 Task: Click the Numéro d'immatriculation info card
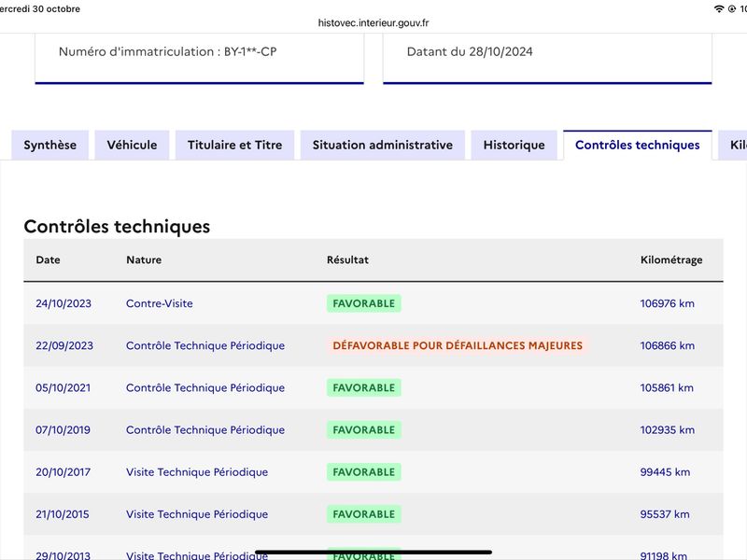coord(200,59)
